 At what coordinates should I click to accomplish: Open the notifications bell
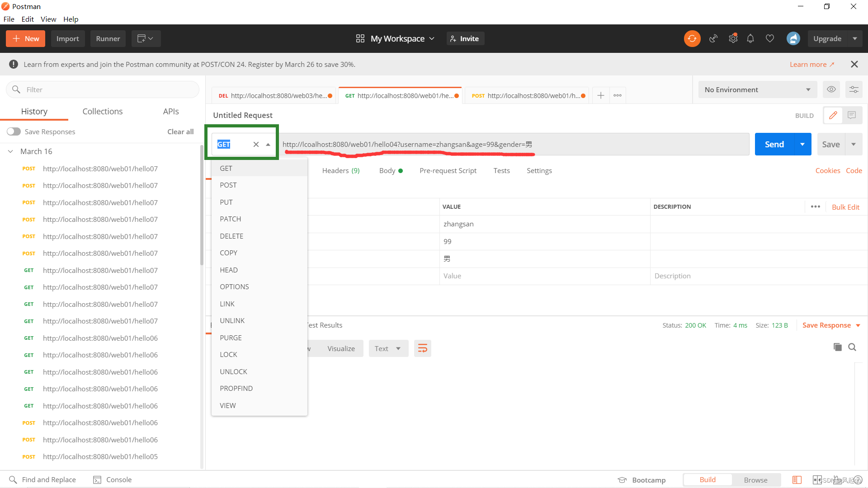tap(750, 39)
